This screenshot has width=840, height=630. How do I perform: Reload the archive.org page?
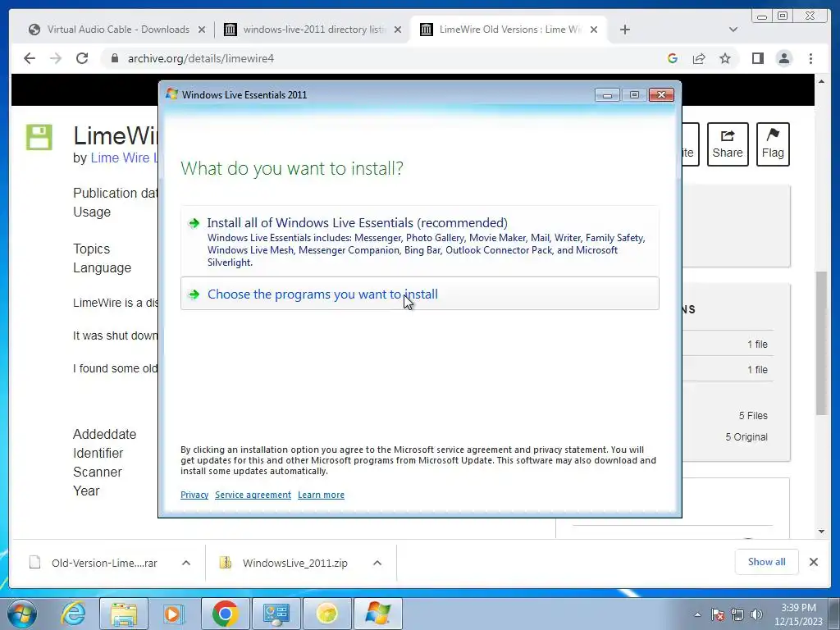pyautogui.click(x=82, y=58)
